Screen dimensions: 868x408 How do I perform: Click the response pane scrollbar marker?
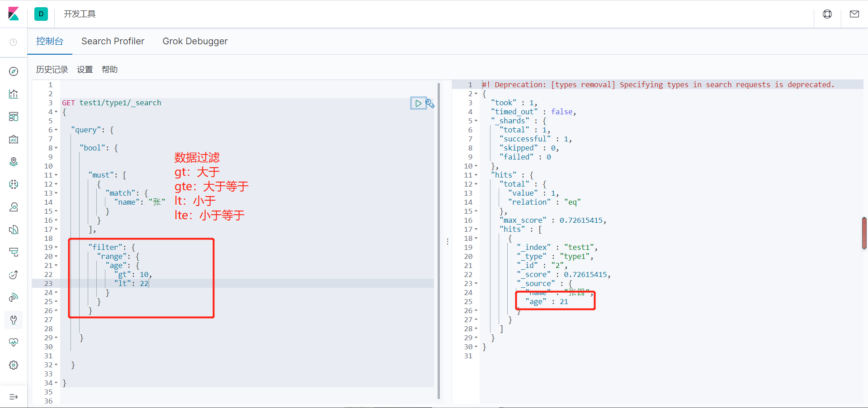tap(864, 233)
